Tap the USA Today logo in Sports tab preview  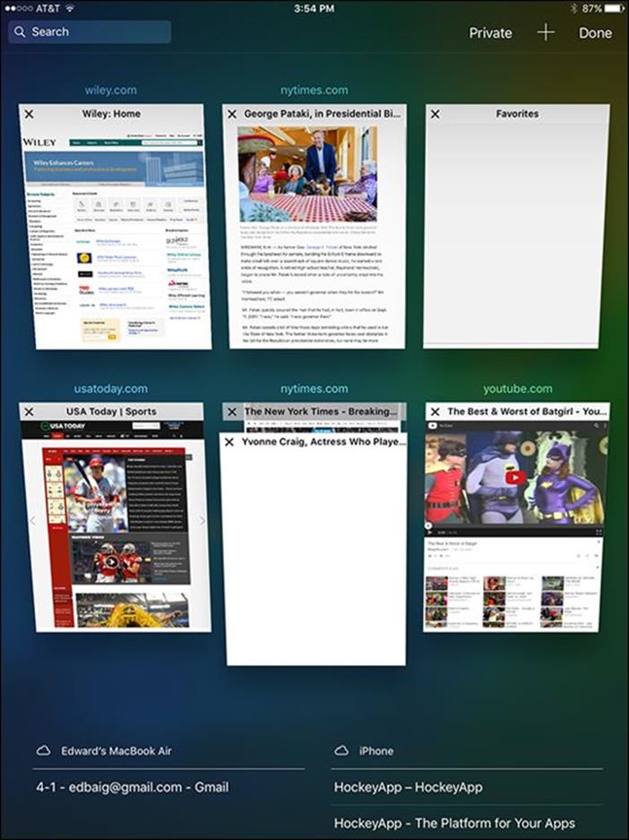(x=63, y=427)
